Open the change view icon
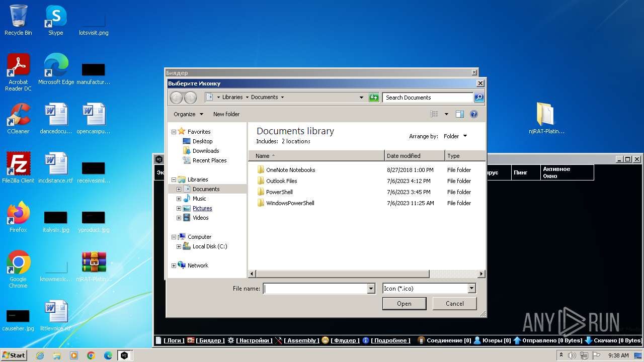This screenshot has width=644, height=362. pyautogui.click(x=434, y=114)
